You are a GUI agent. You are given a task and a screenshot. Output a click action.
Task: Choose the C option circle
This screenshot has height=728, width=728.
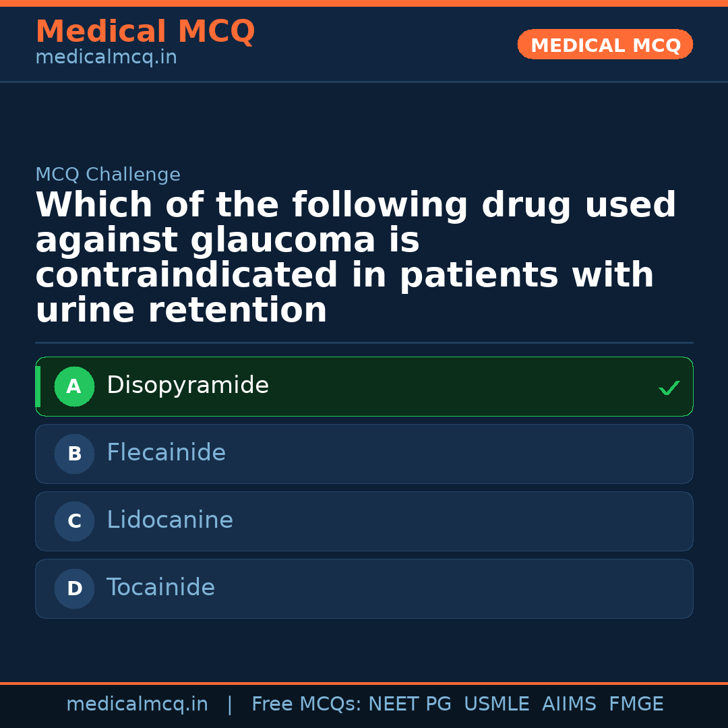coord(74,522)
